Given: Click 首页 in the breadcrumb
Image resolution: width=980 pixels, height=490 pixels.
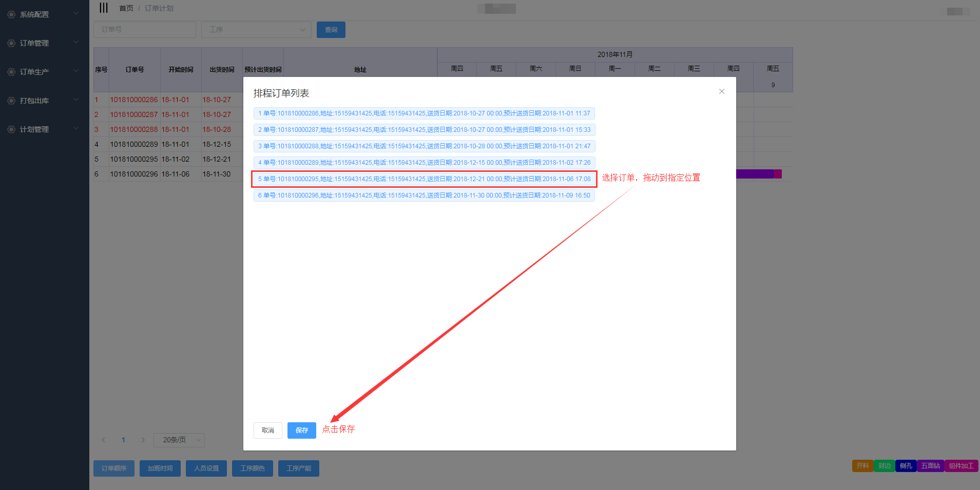Looking at the screenshot, I should 126,8.
